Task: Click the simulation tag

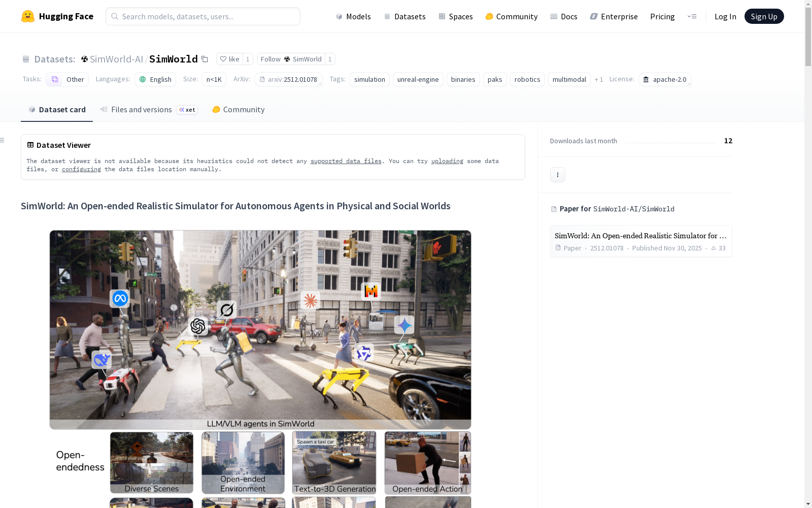Action: (369, 79)
